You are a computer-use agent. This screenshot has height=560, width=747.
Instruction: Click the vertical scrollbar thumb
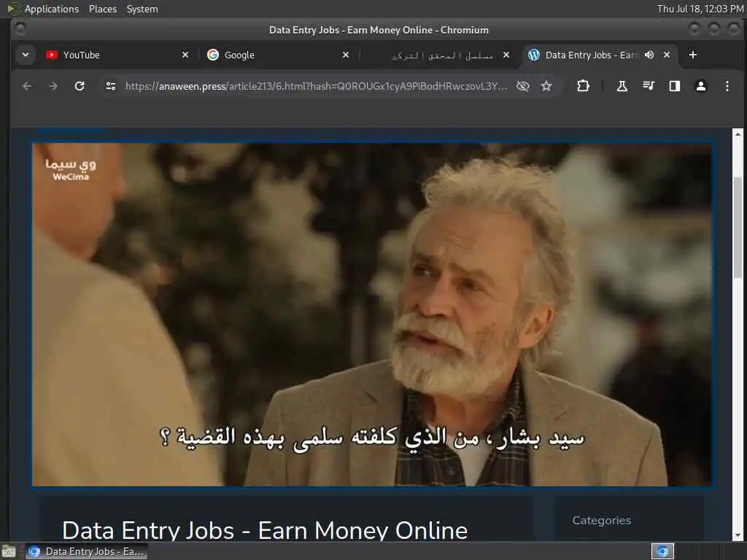pos(738,227)
